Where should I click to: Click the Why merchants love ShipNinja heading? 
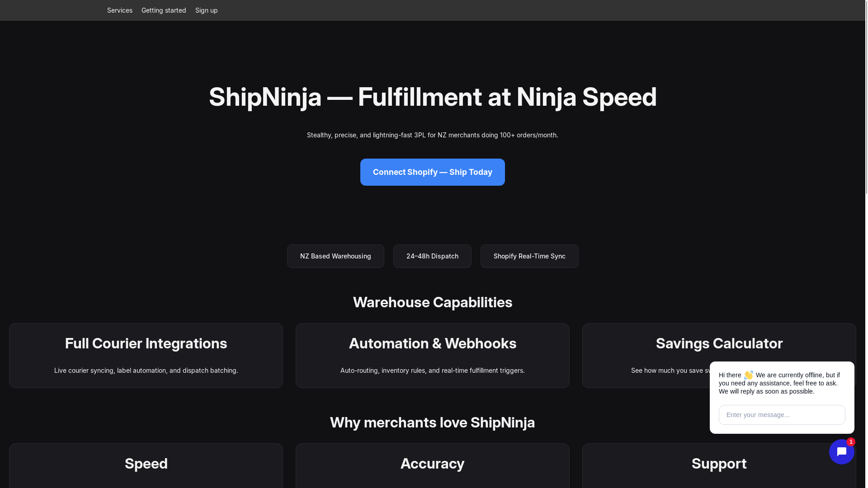point(433,422)
